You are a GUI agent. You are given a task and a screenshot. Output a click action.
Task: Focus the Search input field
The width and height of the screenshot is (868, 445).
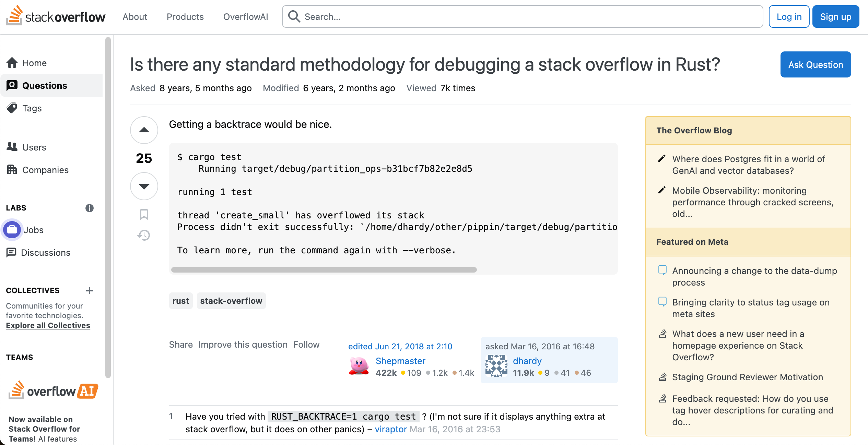523,16
